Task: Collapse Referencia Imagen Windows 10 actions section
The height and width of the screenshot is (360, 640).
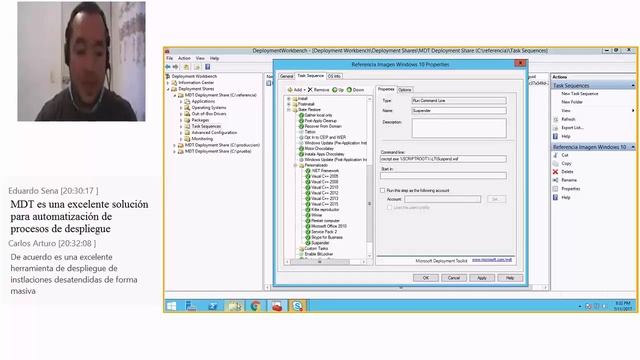Action: pyautogui.click(x=633, y=147)
